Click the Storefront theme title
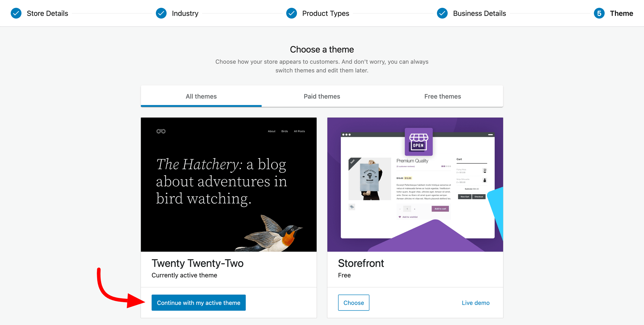 pyautogui.click(x=361, y=263)
